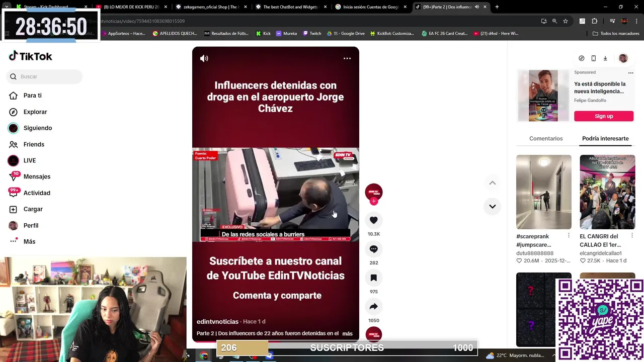Open Chrome from the taskbar
The width and height of the screenshot is (644, 362).
[x=204, y=355]
